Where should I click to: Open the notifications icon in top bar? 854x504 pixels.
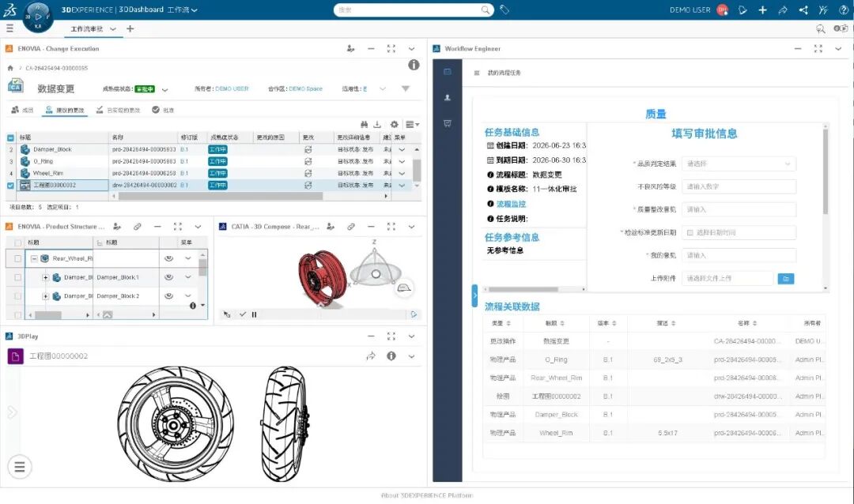743,9
